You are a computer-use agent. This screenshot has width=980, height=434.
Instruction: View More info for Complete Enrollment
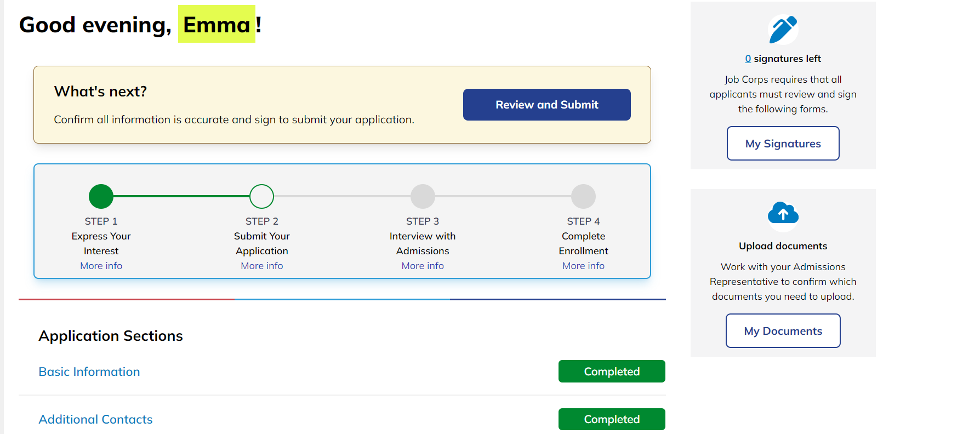(x=583, y=266)
